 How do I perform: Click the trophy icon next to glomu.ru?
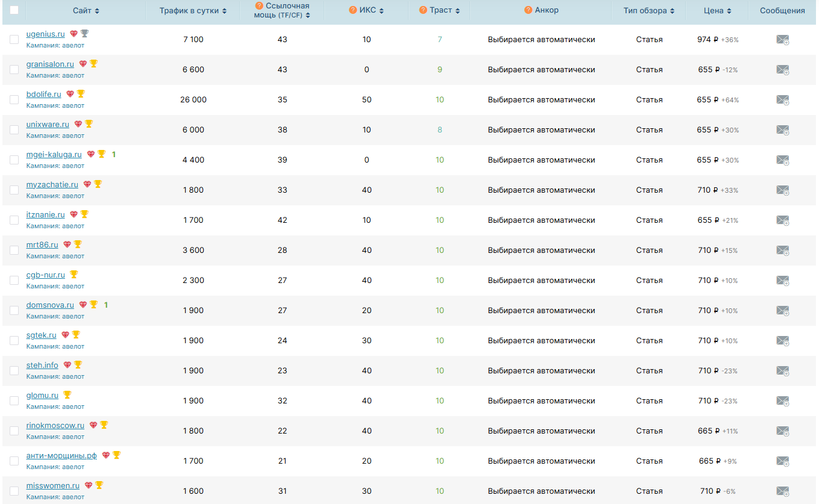click(67, 395)
